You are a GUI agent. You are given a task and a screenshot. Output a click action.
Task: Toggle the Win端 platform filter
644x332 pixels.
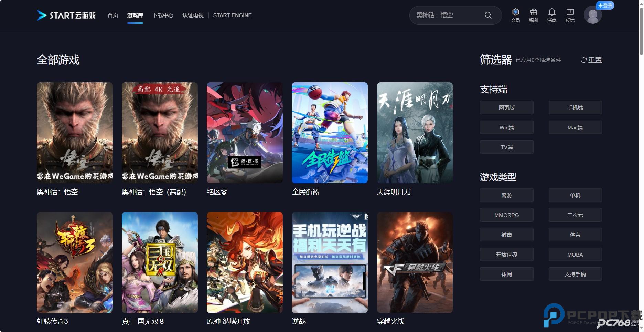[x=506, y=127]
